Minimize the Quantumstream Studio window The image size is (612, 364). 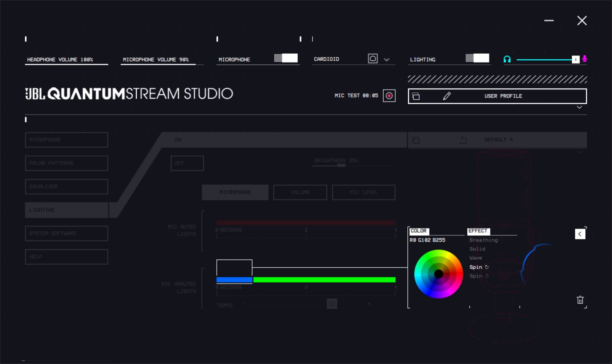coord(549,21)
